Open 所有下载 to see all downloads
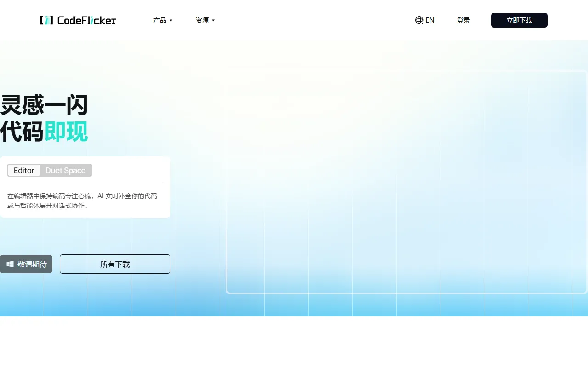The width and height of the screenshot is (588, 368). coord(115,264)
